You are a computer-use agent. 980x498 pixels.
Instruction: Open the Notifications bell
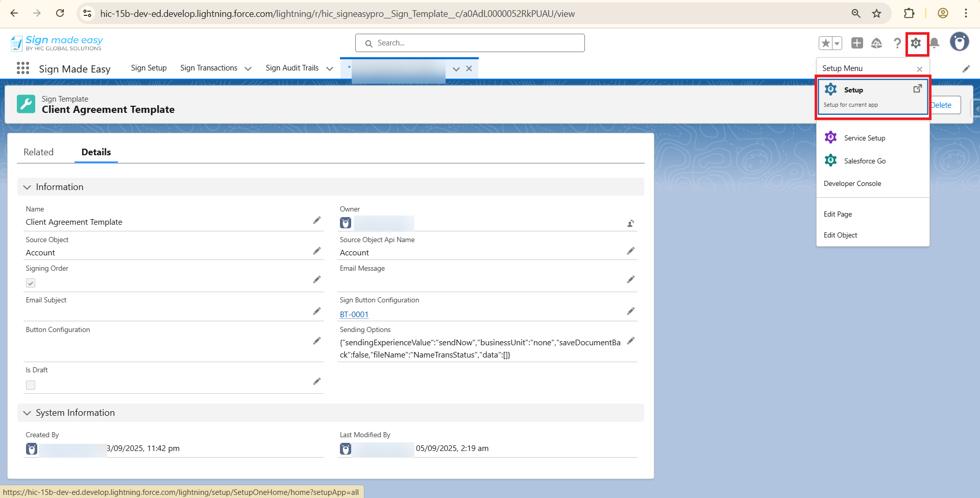tap(935, 43)
